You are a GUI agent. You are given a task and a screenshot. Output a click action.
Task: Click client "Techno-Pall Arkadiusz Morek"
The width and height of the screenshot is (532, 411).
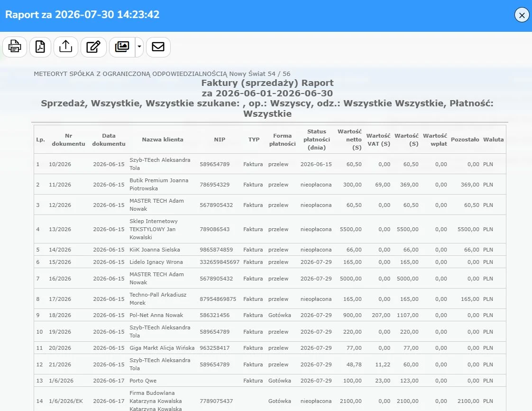(x=158, y=299)
